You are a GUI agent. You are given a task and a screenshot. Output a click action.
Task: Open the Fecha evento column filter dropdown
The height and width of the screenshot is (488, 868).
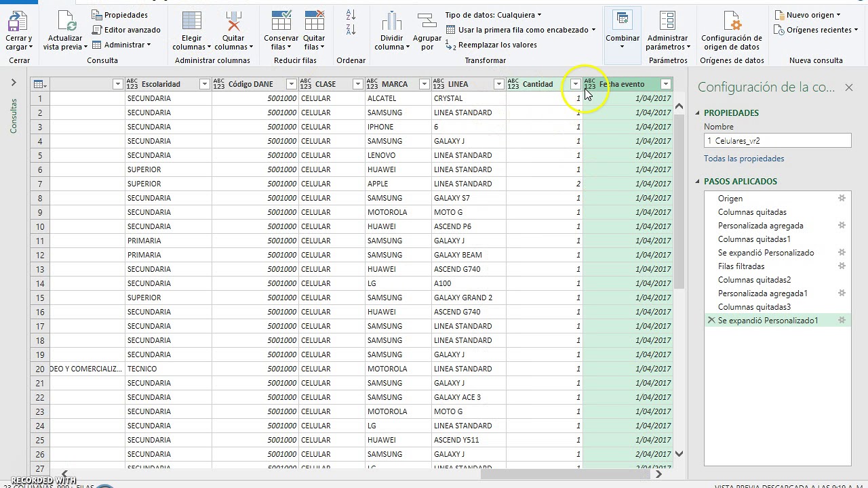coord(666,84)
